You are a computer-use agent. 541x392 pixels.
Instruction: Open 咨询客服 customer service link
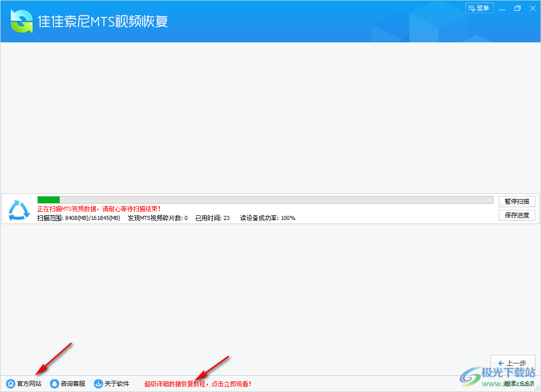tap(73, 384)
